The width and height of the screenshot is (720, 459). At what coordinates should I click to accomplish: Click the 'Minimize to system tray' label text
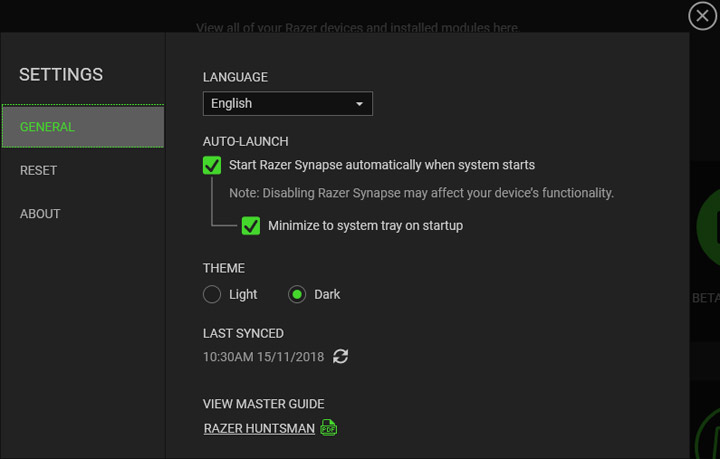point(365,226)
